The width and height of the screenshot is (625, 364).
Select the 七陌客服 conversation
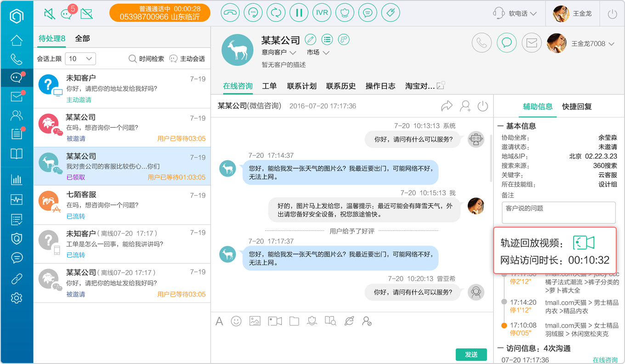click(x=122, y=205)
